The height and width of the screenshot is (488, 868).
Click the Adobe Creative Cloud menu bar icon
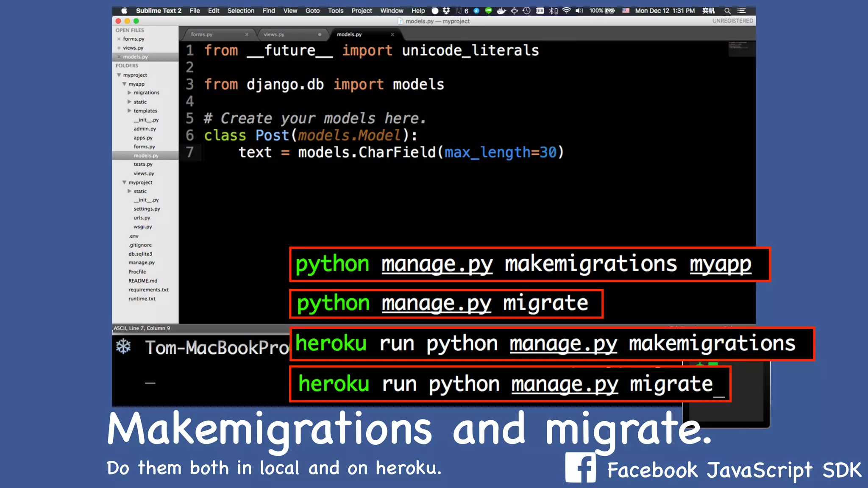click(x=459, y=11)
